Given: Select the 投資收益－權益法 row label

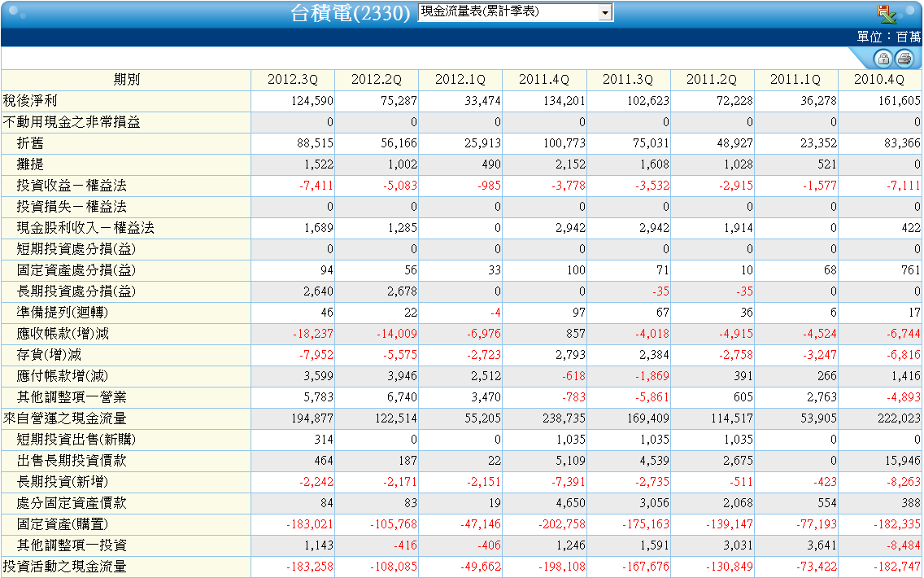Looking at the screenshot, I should point(72,186).
